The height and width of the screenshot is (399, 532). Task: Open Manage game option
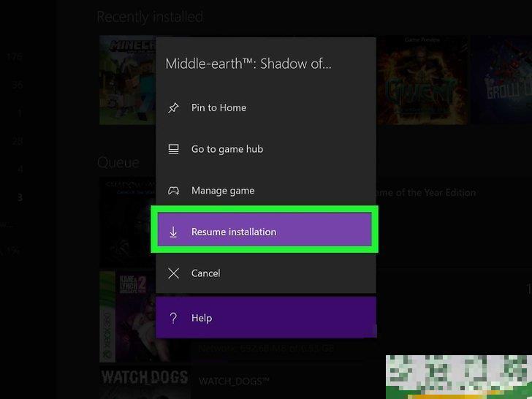tap(266, 191)
